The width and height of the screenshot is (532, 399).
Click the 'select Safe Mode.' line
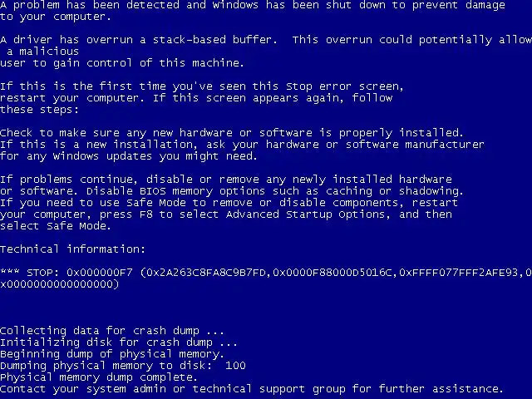click(56, 226)
